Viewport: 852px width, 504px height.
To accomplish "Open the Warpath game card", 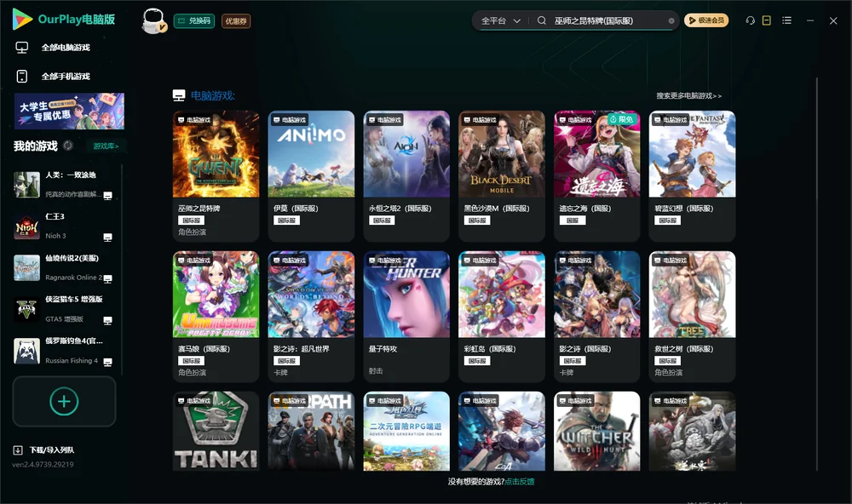I will (x=311, y=432).
